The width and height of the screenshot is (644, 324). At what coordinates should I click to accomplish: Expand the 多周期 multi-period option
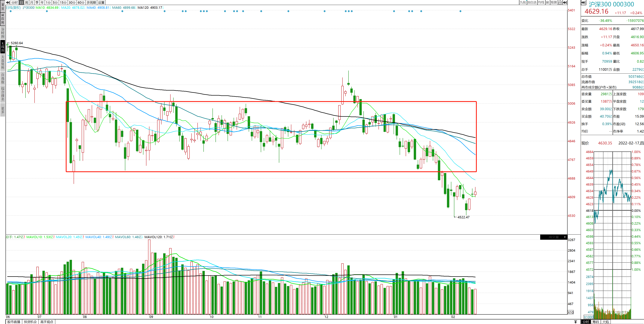click(x=91, y=3)
